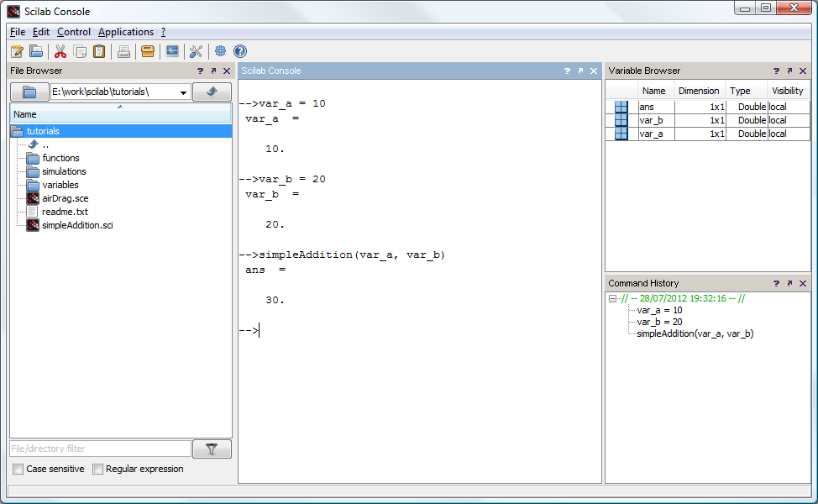Select the session timestamp '28/07/2012 19:32:16'
Image resolution: width=818 pixels, height=504 pixels.
(683, 298)
